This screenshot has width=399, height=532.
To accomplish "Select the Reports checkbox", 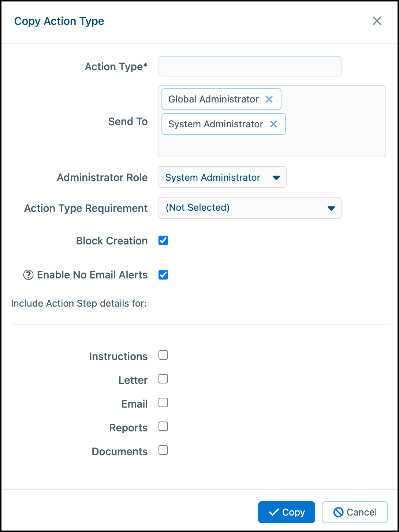I will 163,426.
